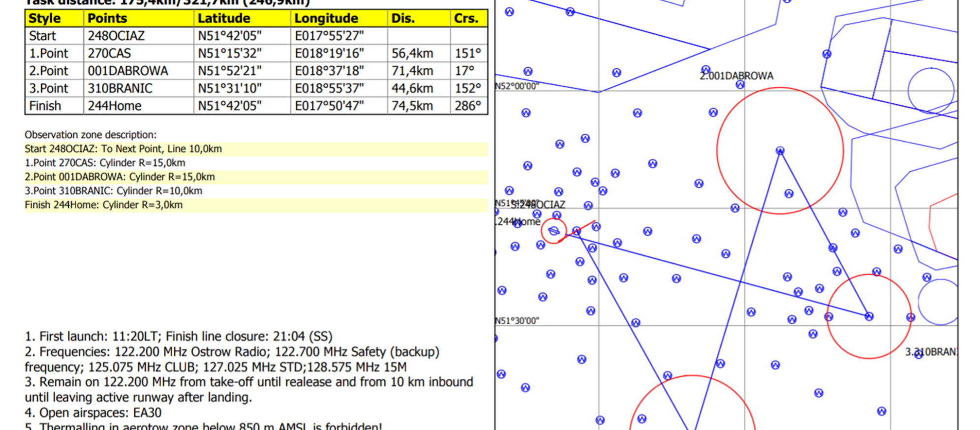
Task: Click the "2.001DABROWA" map label
Action: (736, 76)
